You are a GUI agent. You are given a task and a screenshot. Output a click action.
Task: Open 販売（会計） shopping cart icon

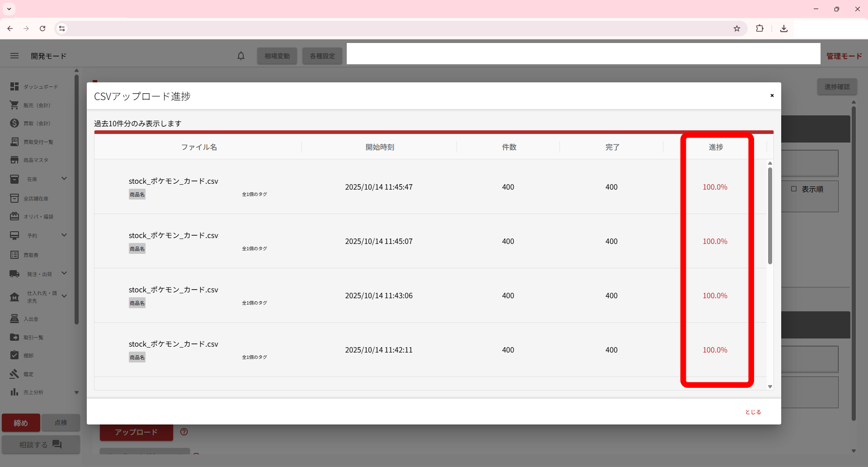pos(14,105)
